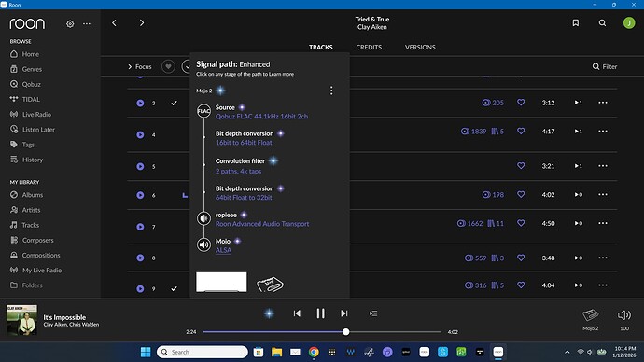Click the signal path star in playbar

click(269, 313)
